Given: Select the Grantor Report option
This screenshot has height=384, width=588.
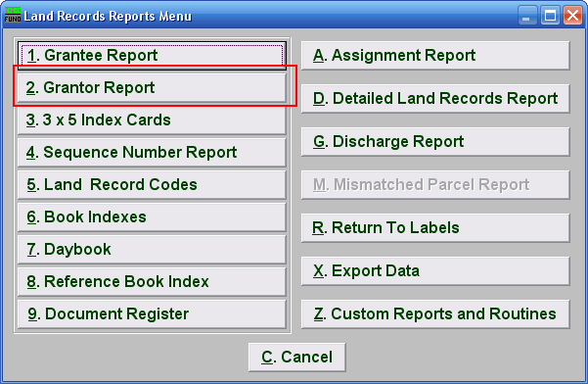Looking at the screenshot, I should tap(152, 88).
